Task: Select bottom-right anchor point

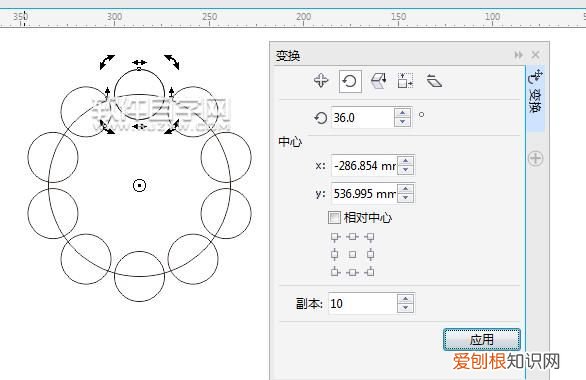Action: (x=370, y=272)
